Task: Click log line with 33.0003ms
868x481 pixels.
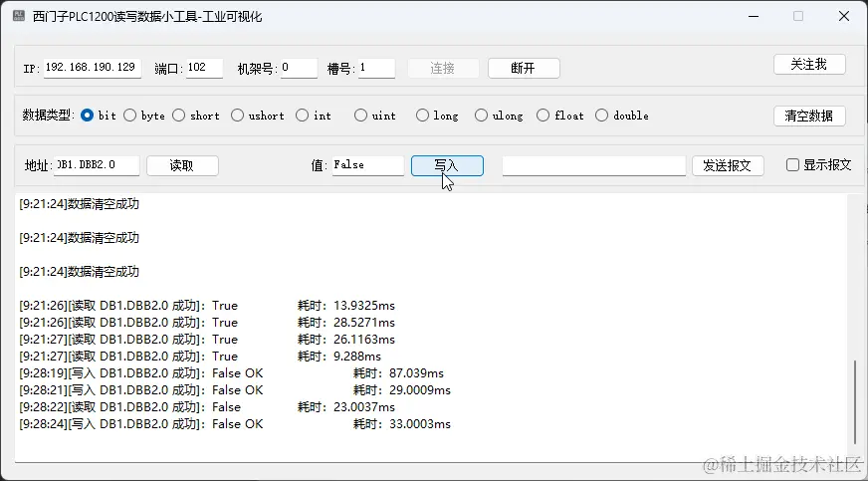Action: tap(235, 424)
